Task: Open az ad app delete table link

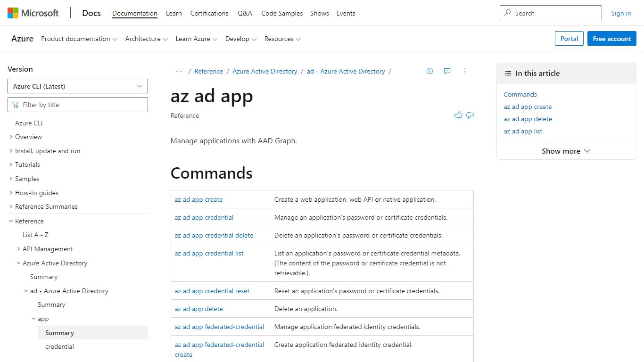Action: (199, 309)
